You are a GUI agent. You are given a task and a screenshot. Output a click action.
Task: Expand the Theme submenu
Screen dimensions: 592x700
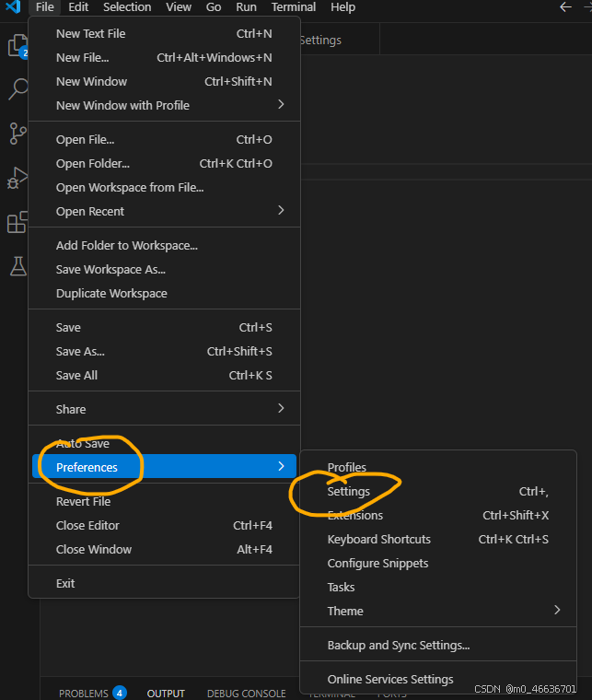coord(438,612)
